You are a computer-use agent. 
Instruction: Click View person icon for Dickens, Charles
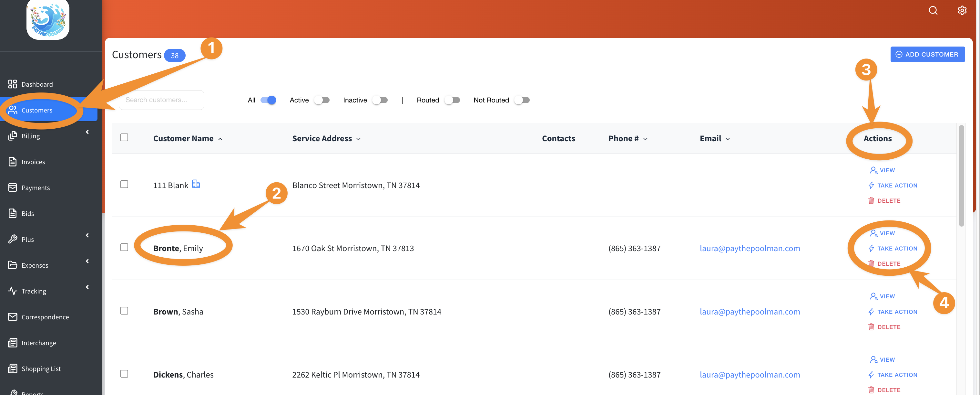(873, 359)
